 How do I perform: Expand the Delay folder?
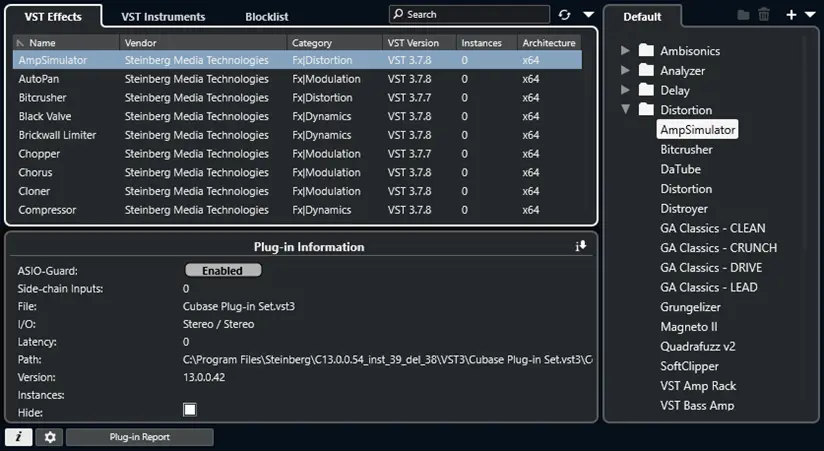(x=625, y=90)
